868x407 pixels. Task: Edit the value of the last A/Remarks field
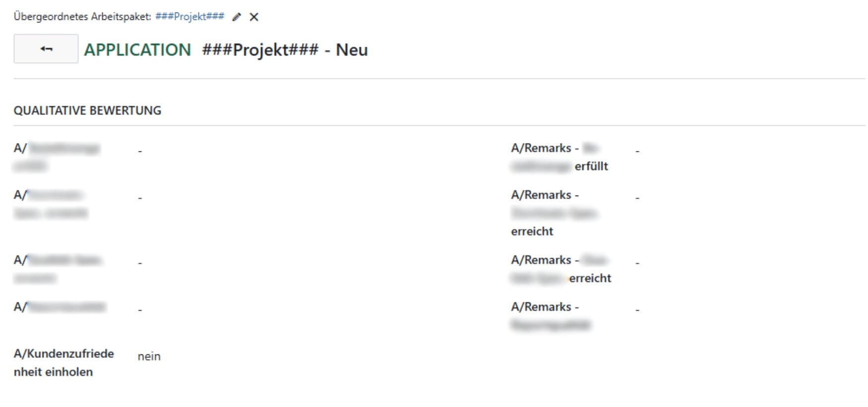coord(637,309)
